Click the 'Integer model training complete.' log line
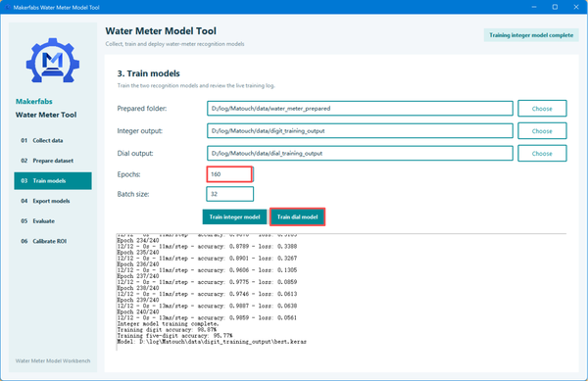This screenshot has height=381, width=588. pos(168,323)
